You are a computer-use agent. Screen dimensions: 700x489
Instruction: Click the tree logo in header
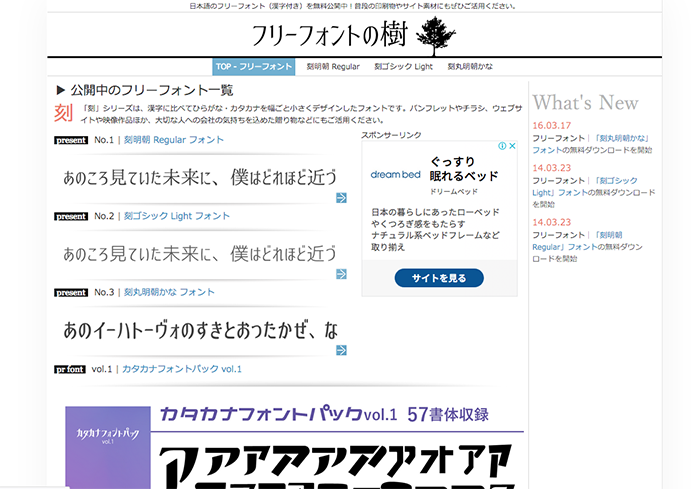pyautogui.click(x=436, y=36)
